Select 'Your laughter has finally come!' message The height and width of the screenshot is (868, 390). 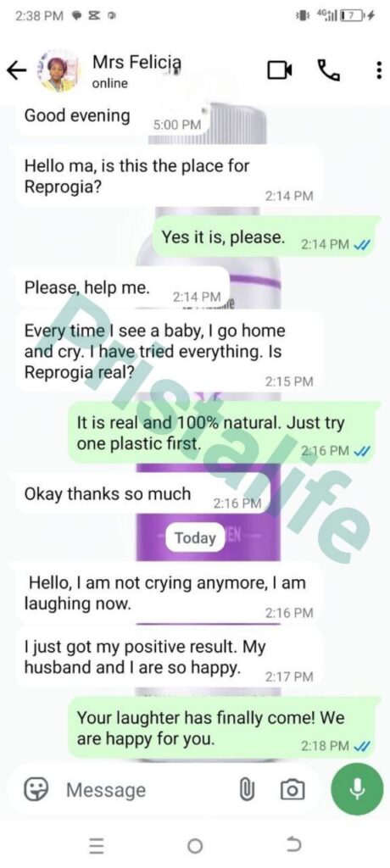(x=225, y=728)
